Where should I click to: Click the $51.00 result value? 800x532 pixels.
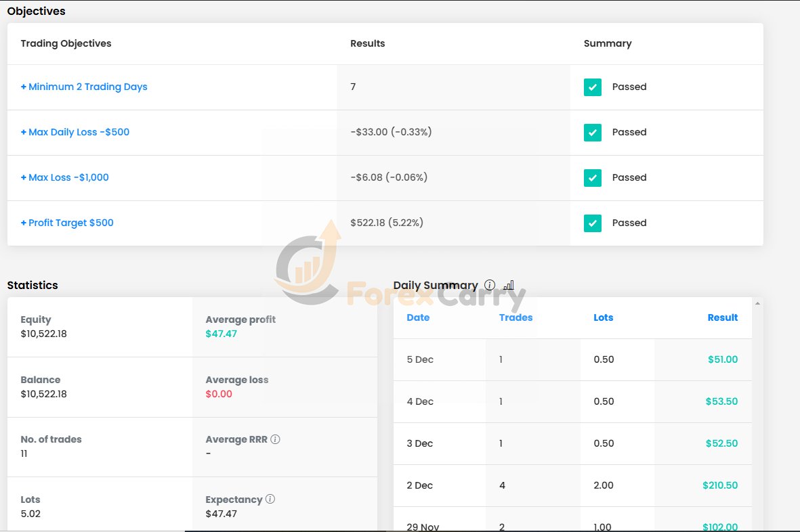pos(723,359)
